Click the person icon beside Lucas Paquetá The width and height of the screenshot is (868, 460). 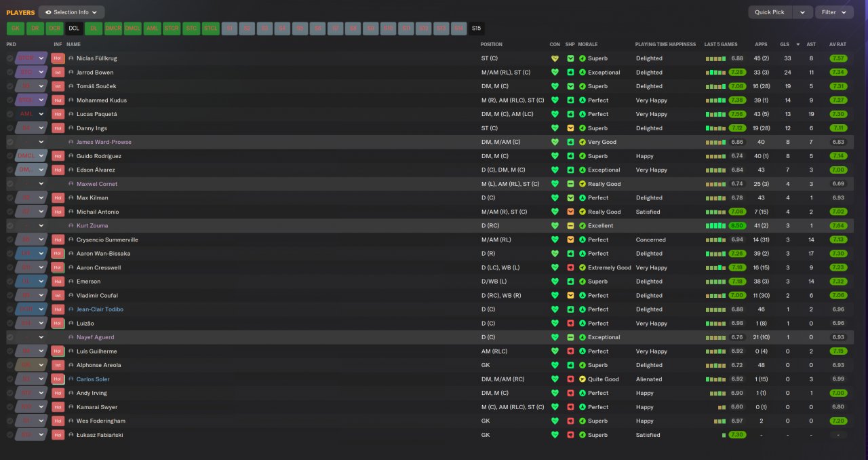pyautogui.click(x=71, y=114)
